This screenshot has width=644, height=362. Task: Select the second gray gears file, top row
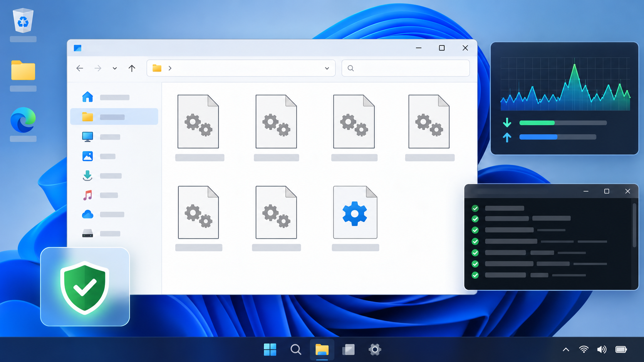[276, 122]
